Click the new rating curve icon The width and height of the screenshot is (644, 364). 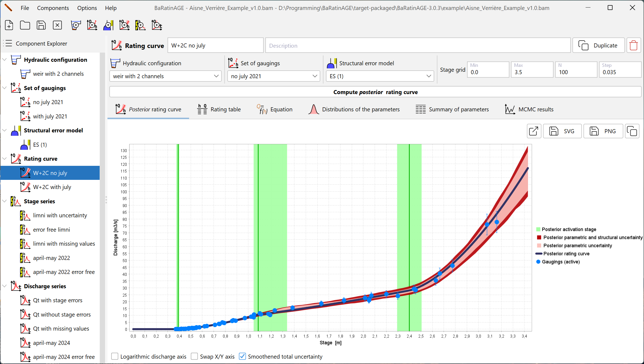125,25
